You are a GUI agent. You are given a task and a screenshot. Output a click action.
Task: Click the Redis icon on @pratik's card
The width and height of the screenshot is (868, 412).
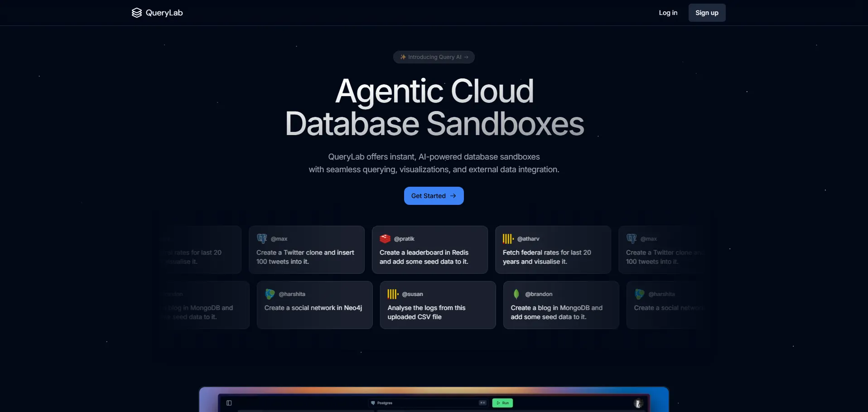385,238
